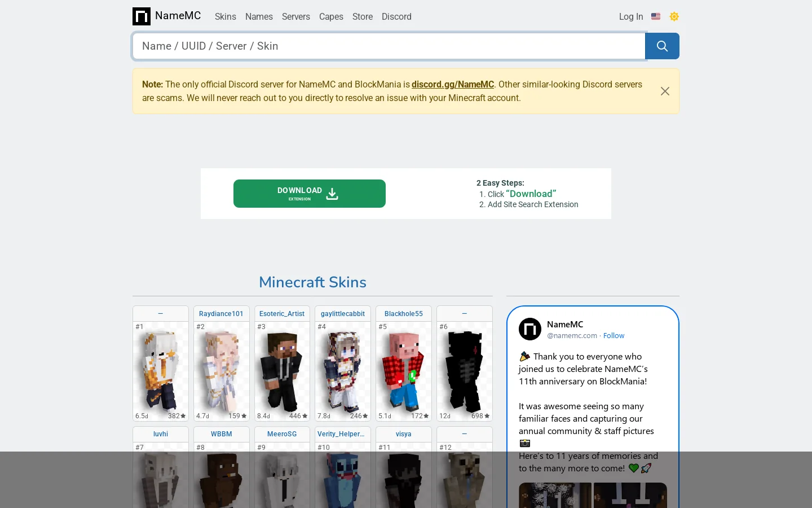Open visya profile link
The height and width of the screenshot is (508, 812).
point(404,434)
